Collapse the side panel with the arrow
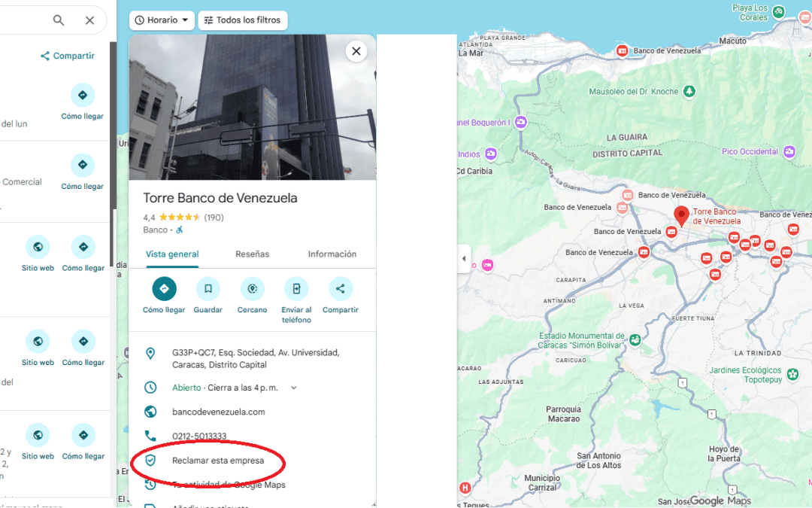Screen dimensions: 812x508 pos(465,258)
